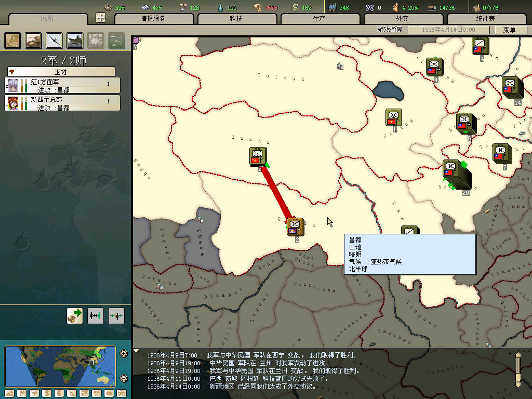Open the 外交 tab
The height and width of the screenshot is (399, 532).
tap(403, 19)
